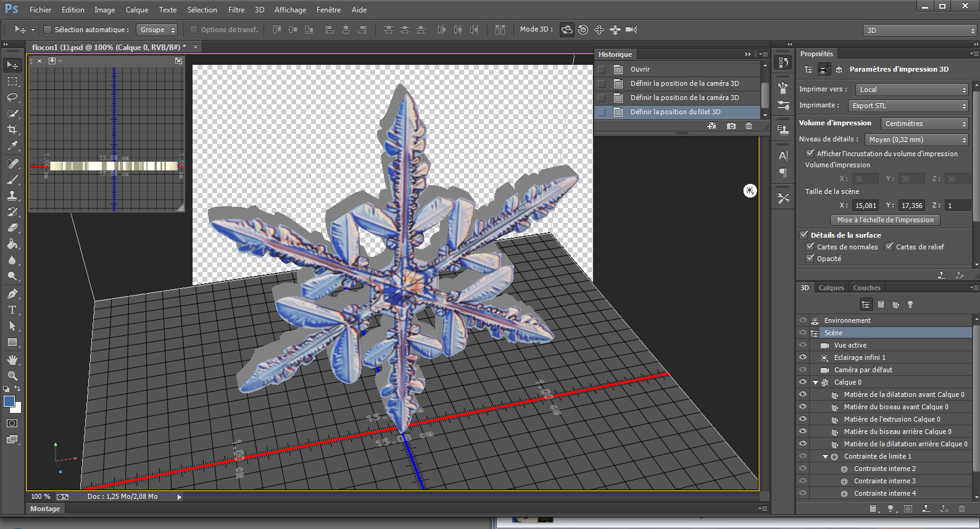980x529 pixels.
Task: Hide the Eclairage infini 1 light
Action: coord(803,357)
